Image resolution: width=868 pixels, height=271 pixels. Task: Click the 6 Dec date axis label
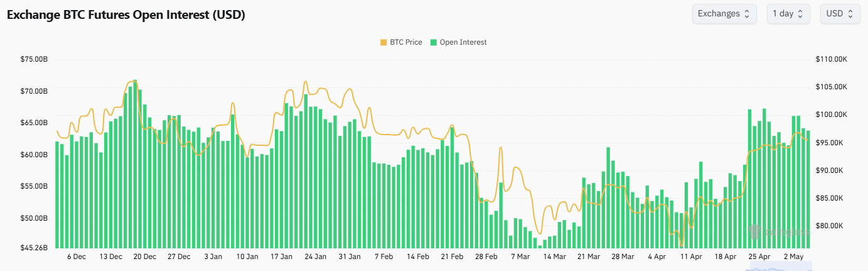[x=77, y=257]
